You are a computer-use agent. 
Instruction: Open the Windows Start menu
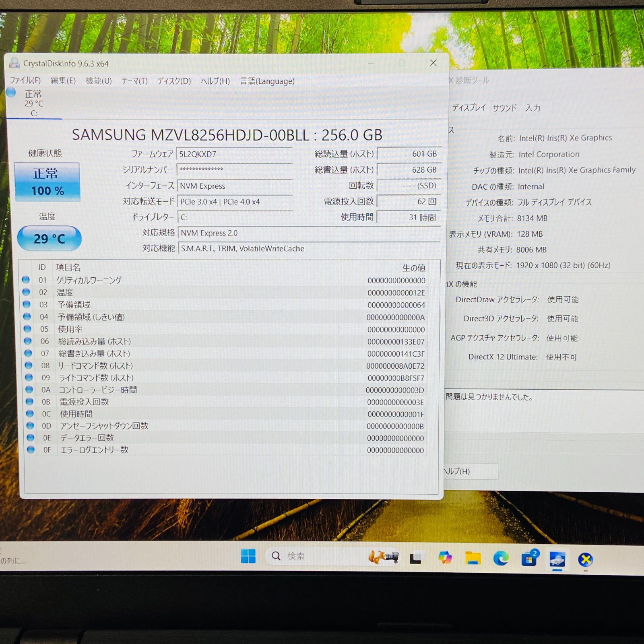(248, 556)
